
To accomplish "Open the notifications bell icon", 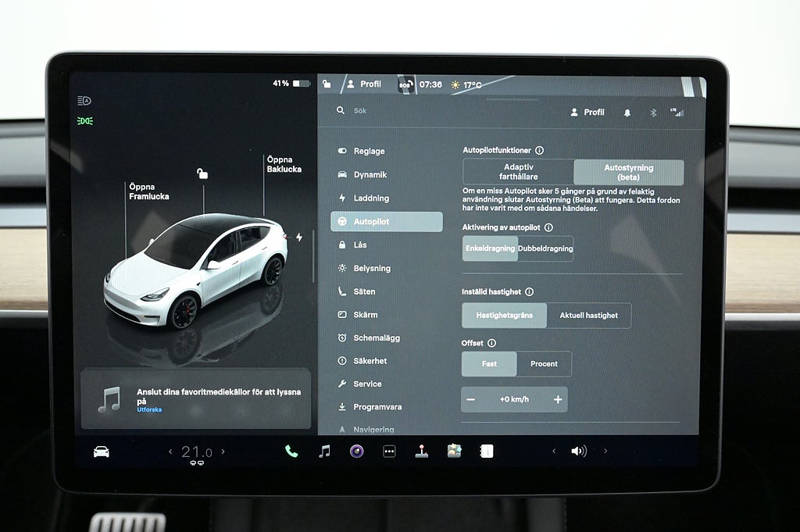I will pyautogui.click(x=627, y=112).
